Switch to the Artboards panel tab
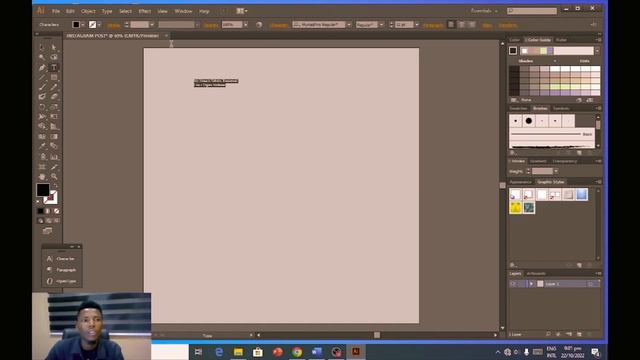Screen dimensions: 640x360 click(x=536, y=273)
